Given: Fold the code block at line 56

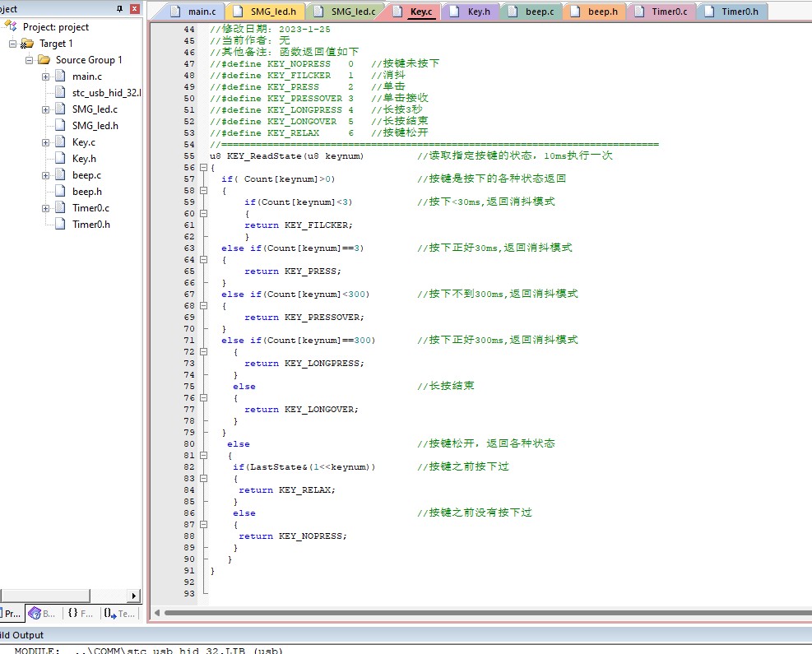Looking at the screenshot, I should (203, 167).
